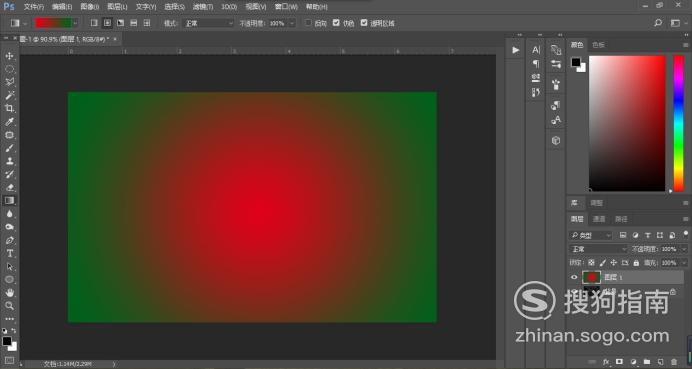Select the Crop tool
This screenshot has height=369, width=692.
(9, 109)
